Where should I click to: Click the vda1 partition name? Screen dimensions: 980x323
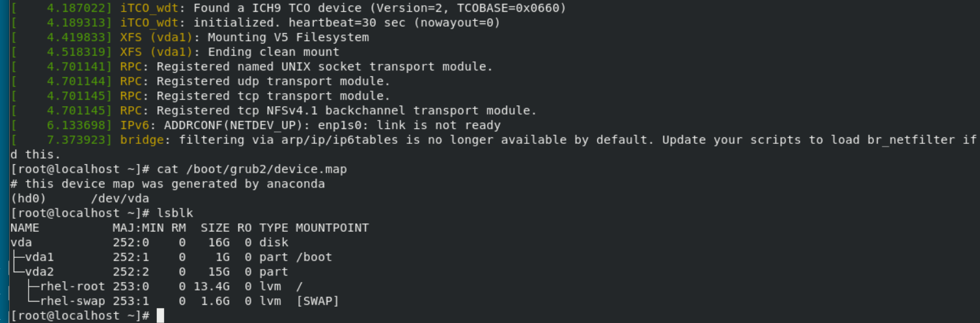39,257
